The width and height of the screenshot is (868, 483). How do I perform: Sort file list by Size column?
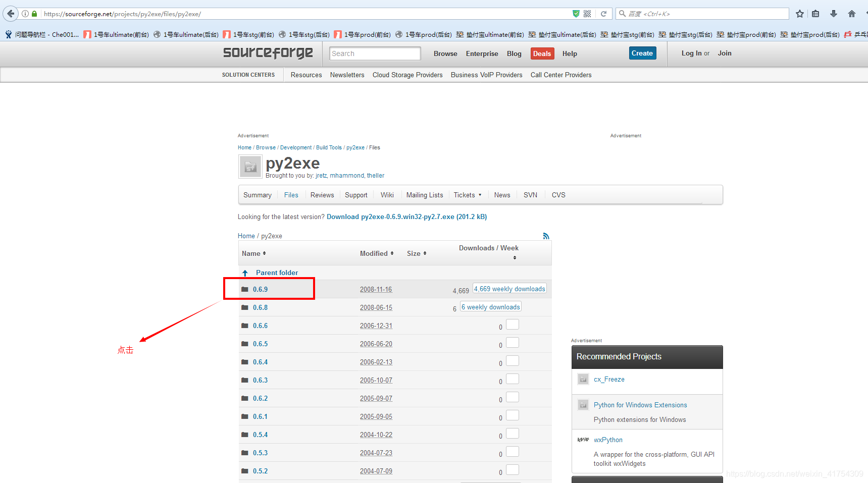pyautogui.click(x=417, y=253)
